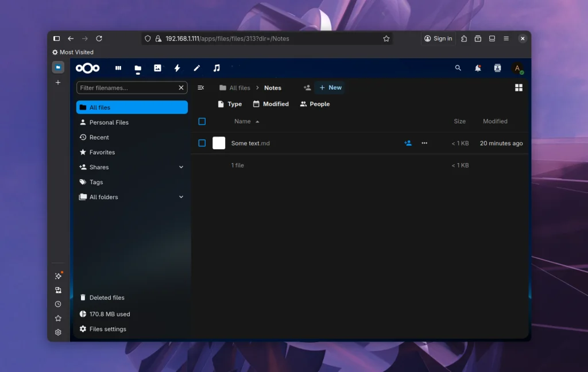
Task: Open the Dashboard app
Action: click(118, 68)
